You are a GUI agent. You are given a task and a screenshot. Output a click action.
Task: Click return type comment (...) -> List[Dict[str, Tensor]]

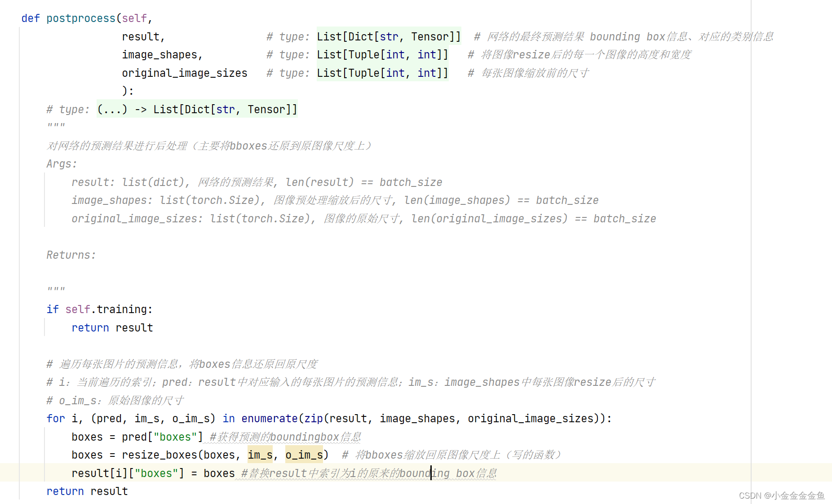tap(197, 110)
